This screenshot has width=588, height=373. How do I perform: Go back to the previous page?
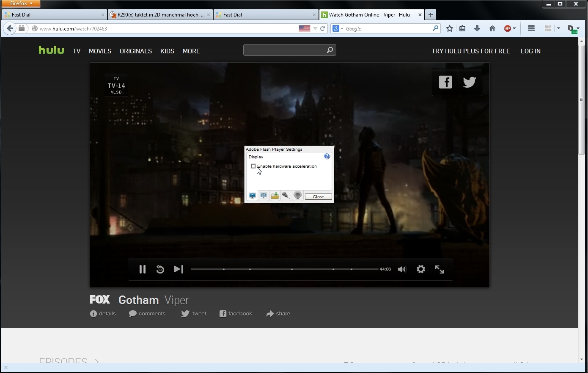click(x=10, y=28)
